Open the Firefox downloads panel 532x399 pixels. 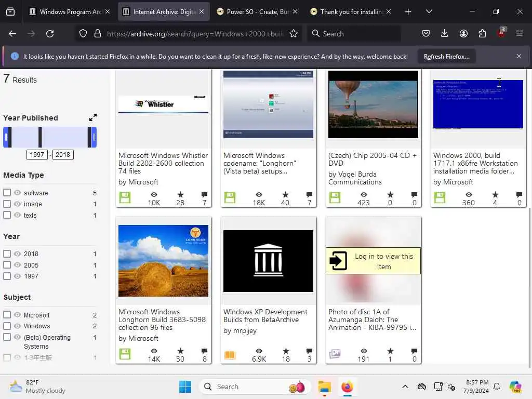445,33
